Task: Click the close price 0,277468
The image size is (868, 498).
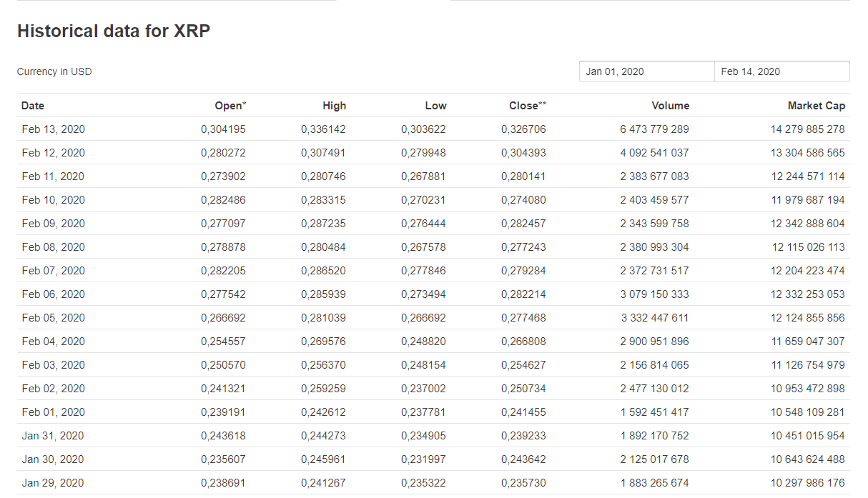Action: pyautogui.click(x=523, y=318)
